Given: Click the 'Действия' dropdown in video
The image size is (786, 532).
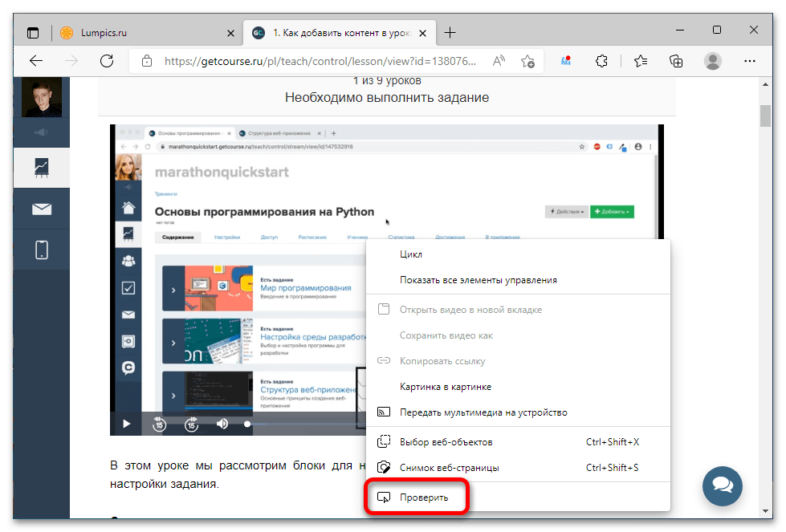Looking at the screenshot, I should coord(567,212).
